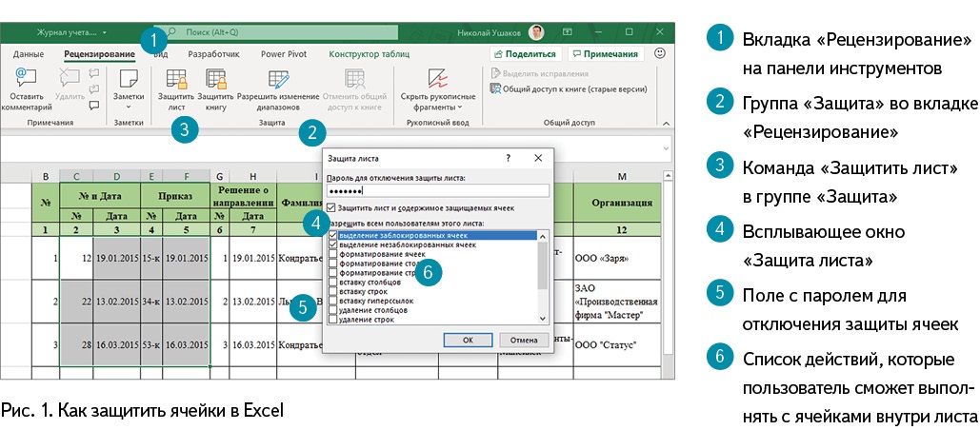The height and width of the screenshot is (430, 980).
Task: Click the help question mark in dialog
Action: click(x=507, y=157)
